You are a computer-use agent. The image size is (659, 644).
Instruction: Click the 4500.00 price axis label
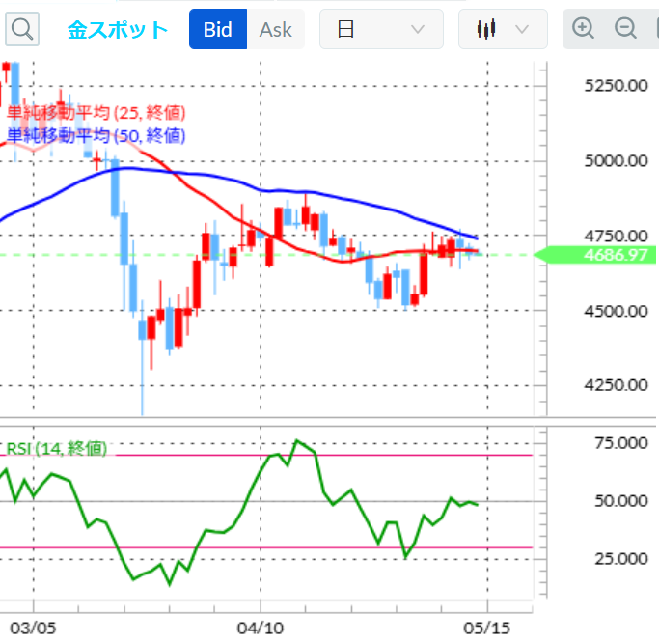click(617, 311)
